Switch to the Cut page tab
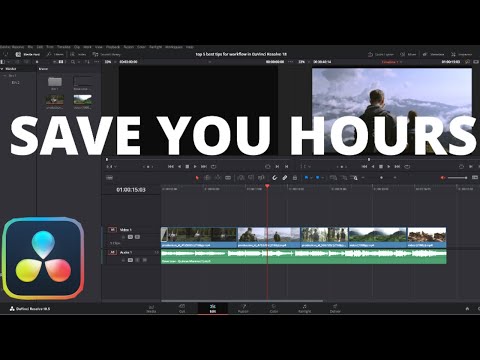 click(182, 309)
